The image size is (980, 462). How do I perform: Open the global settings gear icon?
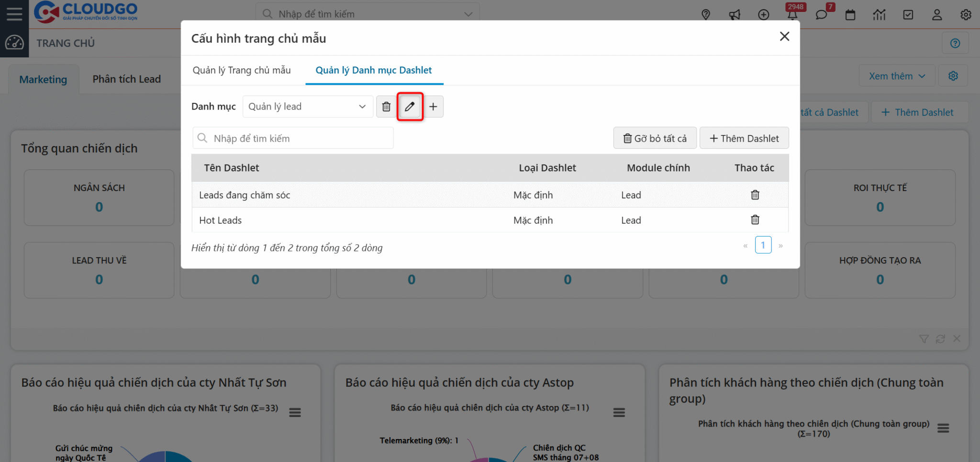click(966, 15)
